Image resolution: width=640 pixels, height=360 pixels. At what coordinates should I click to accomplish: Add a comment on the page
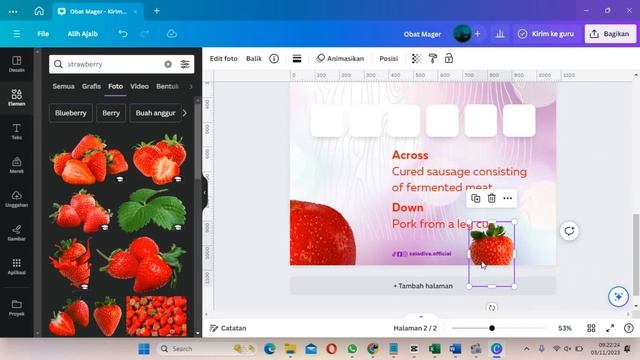569,231
